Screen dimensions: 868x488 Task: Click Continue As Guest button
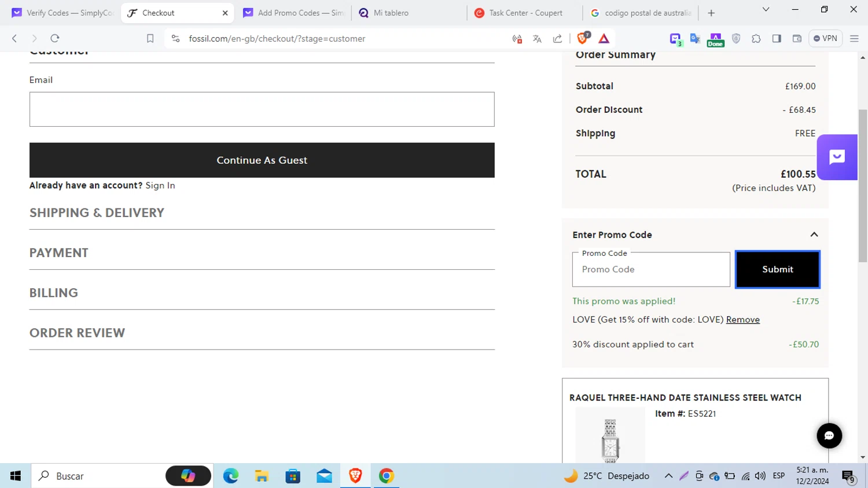point(262,160)
